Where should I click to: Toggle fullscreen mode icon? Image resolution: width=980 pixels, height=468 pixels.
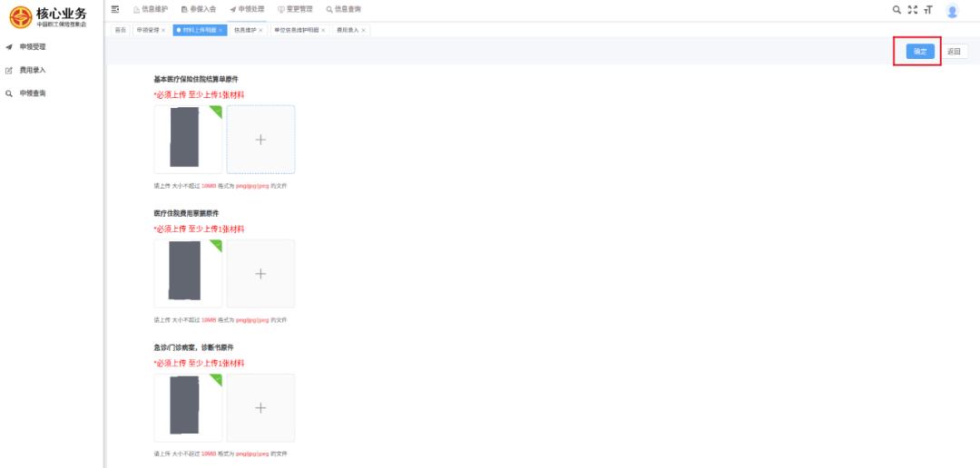click(x=913, y=10)
